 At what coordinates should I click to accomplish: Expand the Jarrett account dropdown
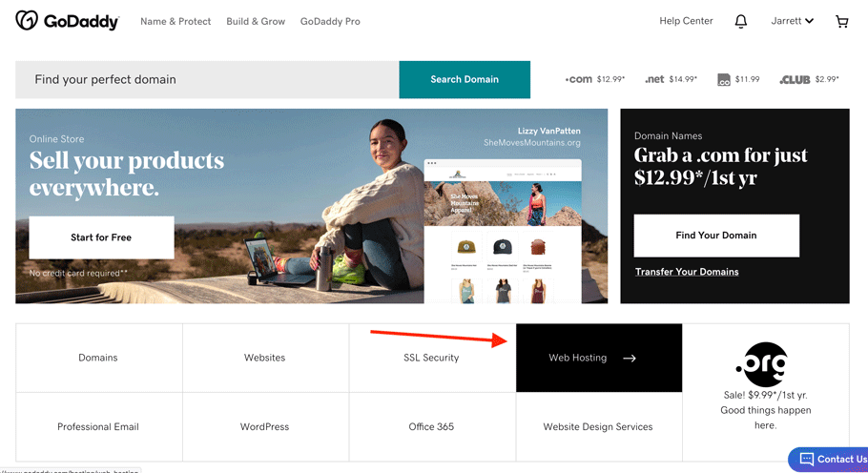tap(792, 21)
